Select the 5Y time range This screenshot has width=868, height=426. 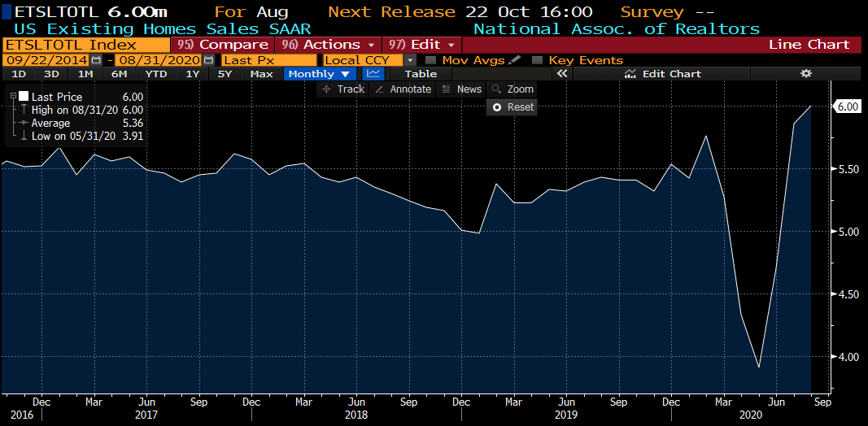click(x=225, y=74)
